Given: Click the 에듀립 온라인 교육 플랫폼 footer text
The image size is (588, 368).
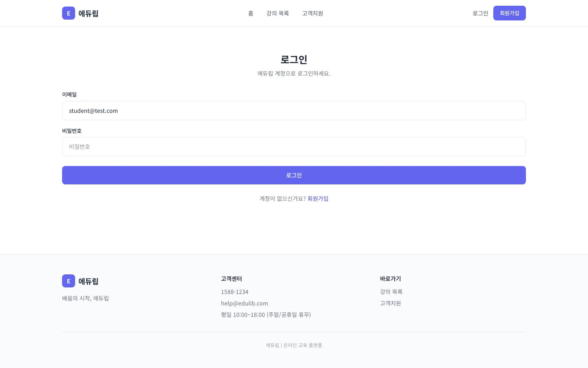Looking at the screenshot, I should [x=294, y=345].
